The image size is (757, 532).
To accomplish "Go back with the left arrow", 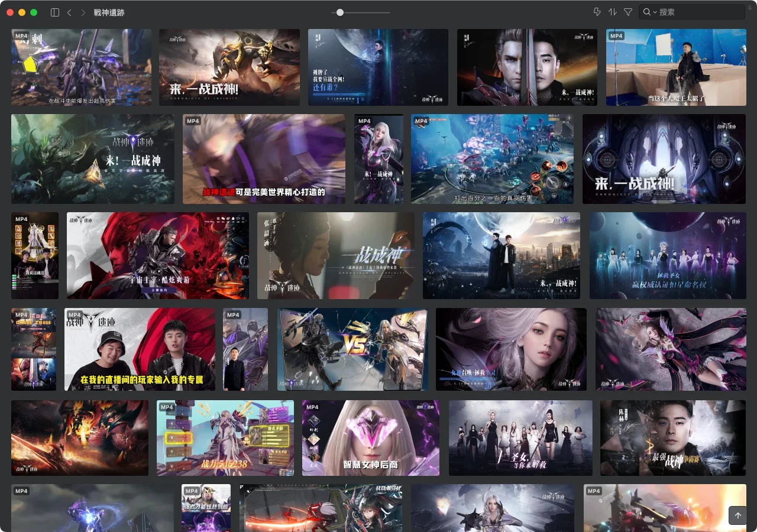I will (69, 12).
